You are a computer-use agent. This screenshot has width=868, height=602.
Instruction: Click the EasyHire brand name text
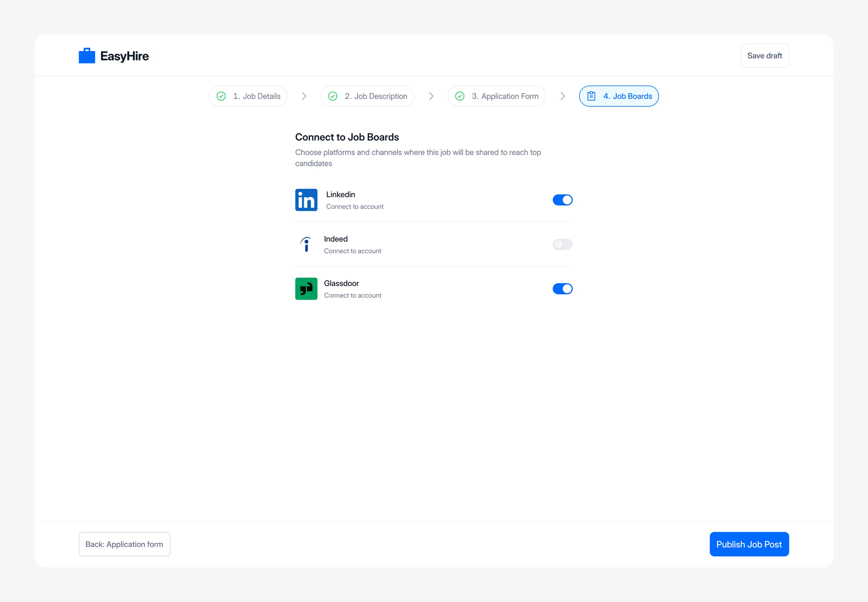125,56
